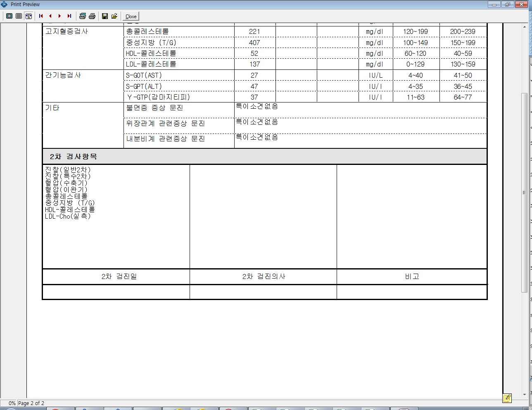Screen dimensions: 532x410
Task: Close the print preview with Close button
Action: coord(131,17)
